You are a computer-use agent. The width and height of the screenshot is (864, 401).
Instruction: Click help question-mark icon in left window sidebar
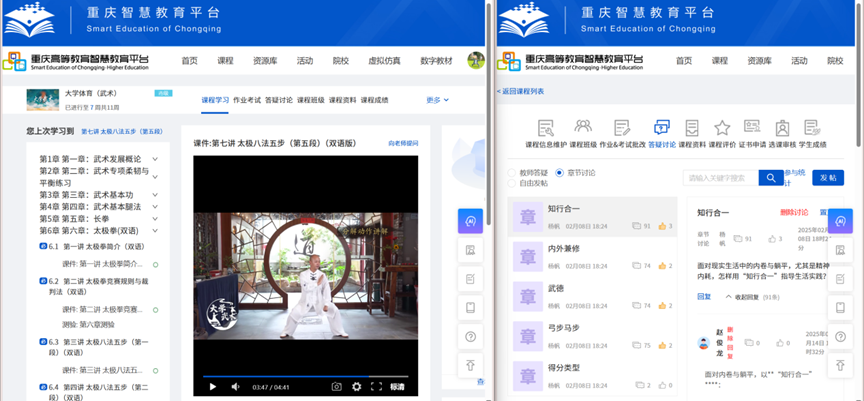pos(470,337)
